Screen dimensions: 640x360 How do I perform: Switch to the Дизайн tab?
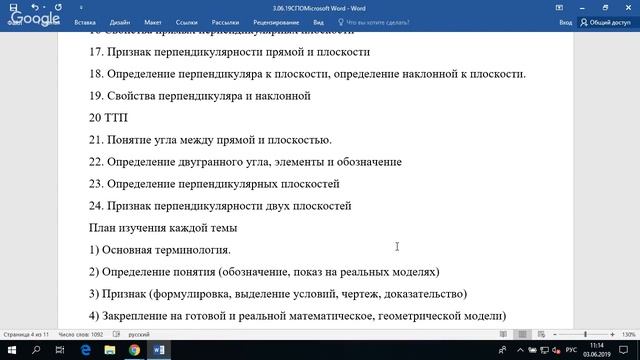[x=120, y=22]
